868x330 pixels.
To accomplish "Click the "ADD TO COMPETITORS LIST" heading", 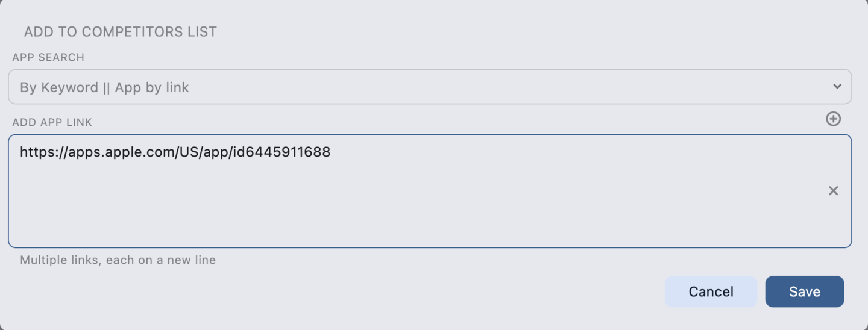I will [x=120, y=32].
